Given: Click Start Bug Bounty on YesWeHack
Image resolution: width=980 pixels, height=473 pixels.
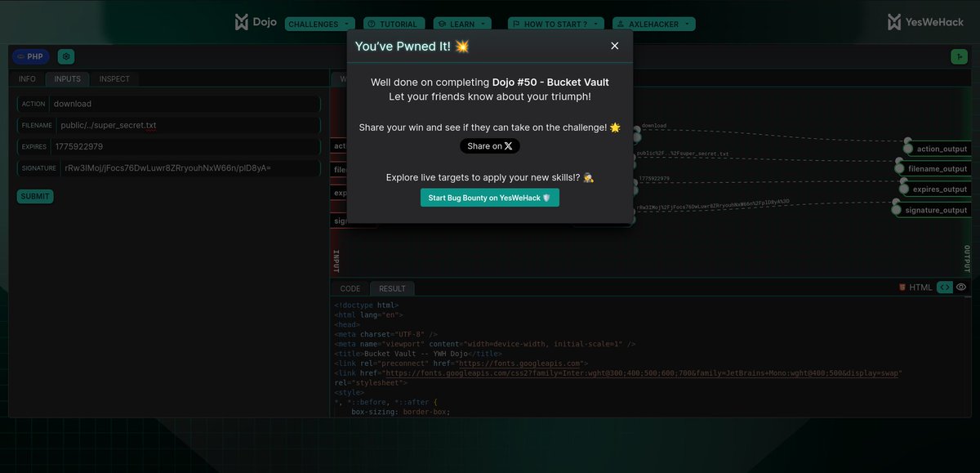Looking at the screenshot, I should (x=490, y=198).
